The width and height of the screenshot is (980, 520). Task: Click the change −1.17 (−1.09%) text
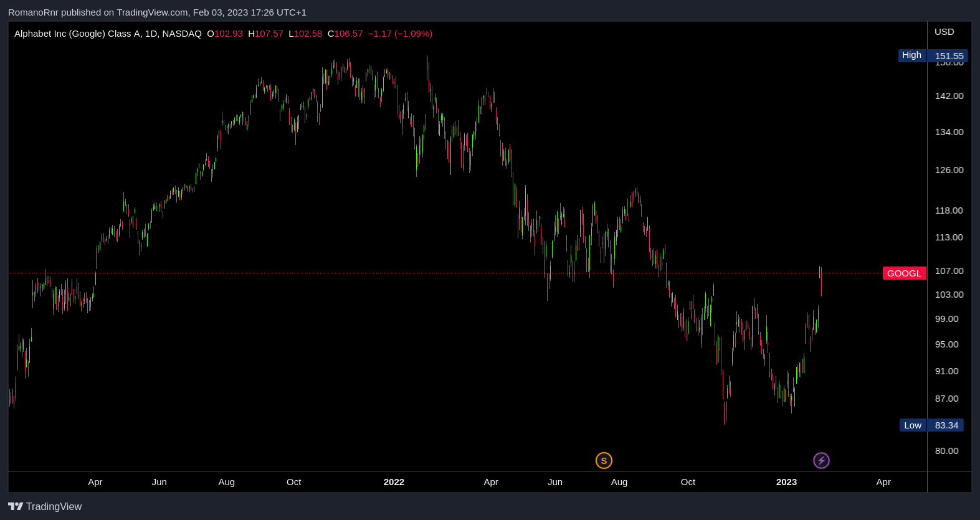400,34
